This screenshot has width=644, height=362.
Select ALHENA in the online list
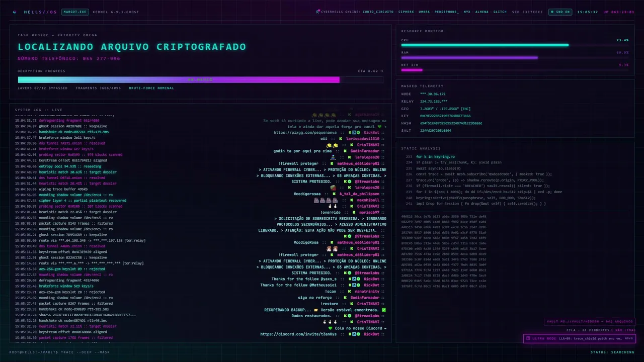pos(482,12)
